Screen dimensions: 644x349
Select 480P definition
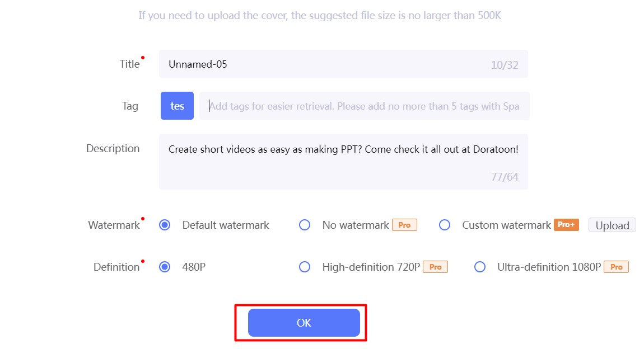click(x=165, y=267)
